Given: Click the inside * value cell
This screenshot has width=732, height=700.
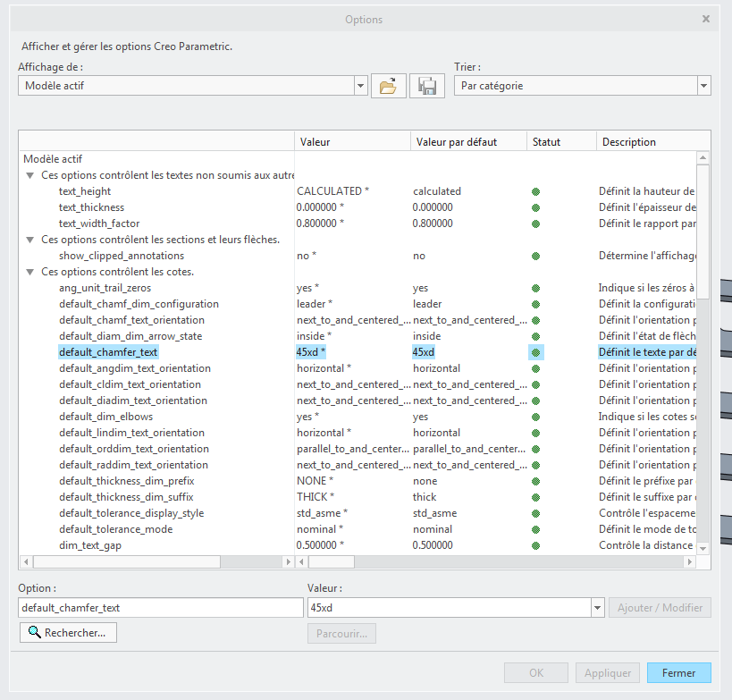Looking at the screenshot, I should coord(314,336).
